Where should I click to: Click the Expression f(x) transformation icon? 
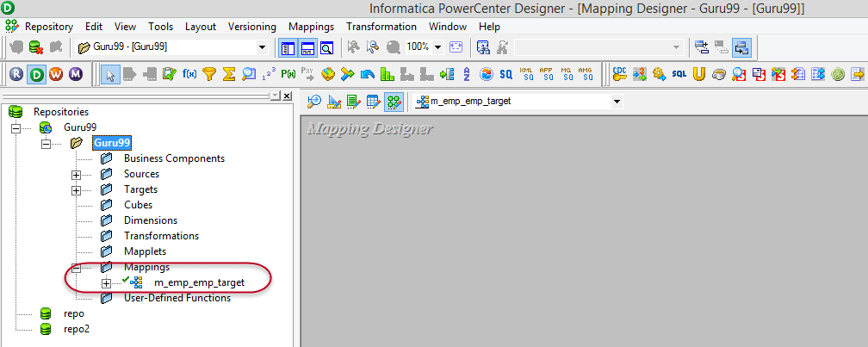189,74
